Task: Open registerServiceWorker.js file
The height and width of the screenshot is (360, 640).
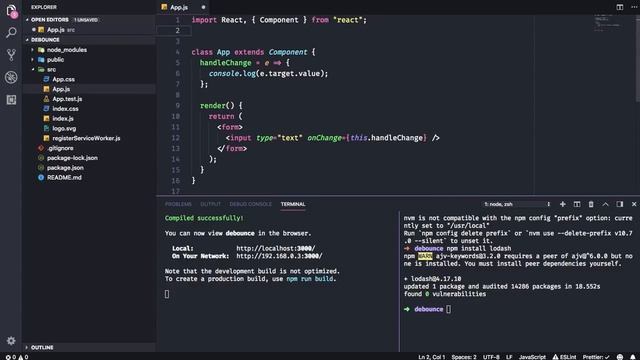Action: click(86, 138)
